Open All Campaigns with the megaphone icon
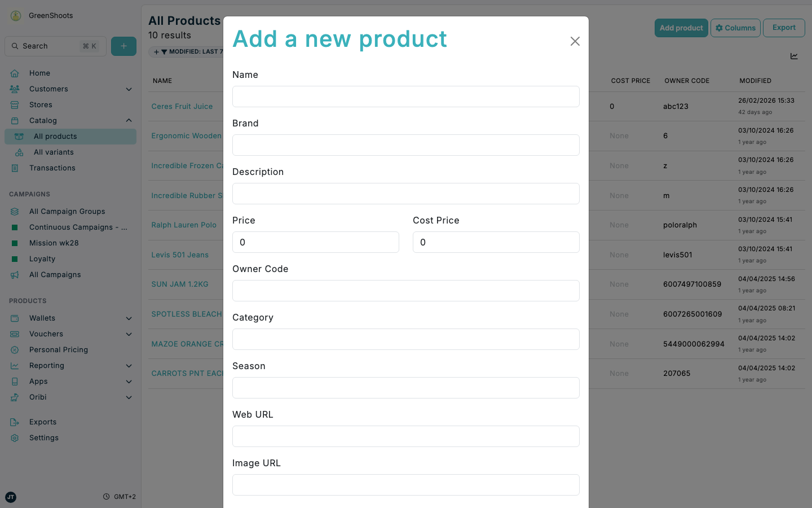The width and height of the screenshot is (812, 508). click(x=56, y=274)
